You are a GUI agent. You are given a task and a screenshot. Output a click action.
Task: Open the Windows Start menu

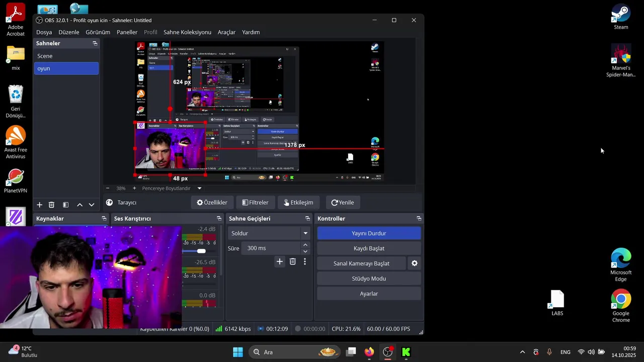(x=238, y=352)
